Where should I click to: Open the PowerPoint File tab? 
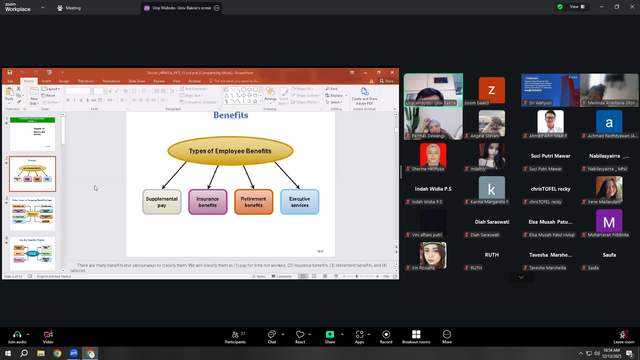click(x=10, y=81)
